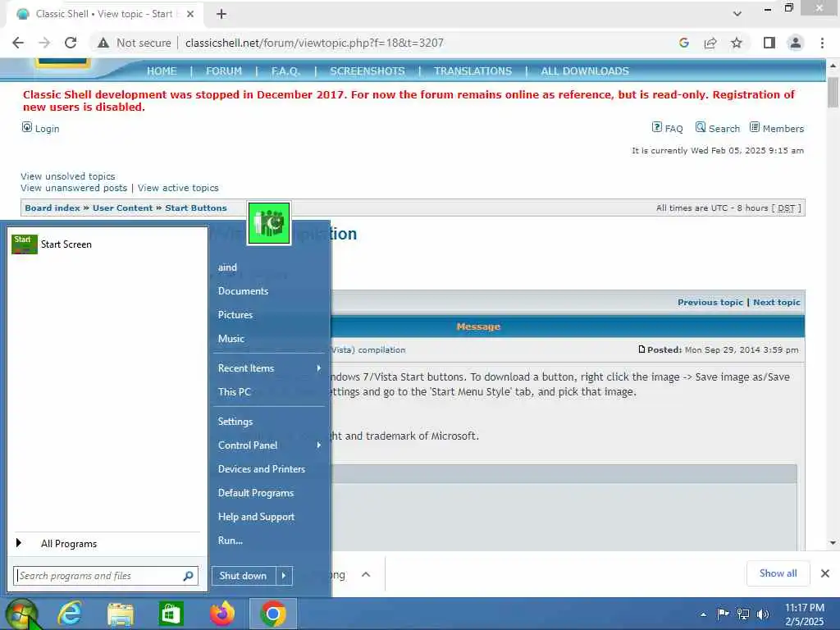This screenshot has width=840, height=630.
Task: Open shut down options arrow
Action: pos(284,576)
